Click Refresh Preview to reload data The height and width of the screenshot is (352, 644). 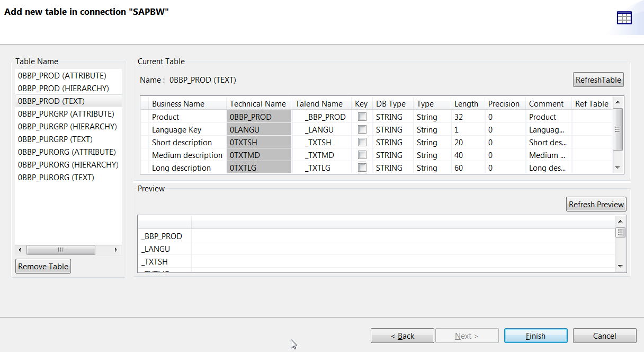point(596,204)
